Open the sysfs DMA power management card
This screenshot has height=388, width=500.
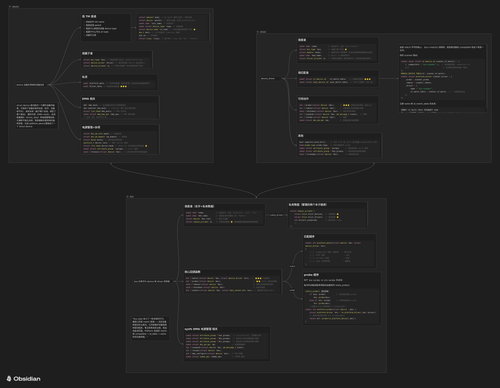[227, 344]
